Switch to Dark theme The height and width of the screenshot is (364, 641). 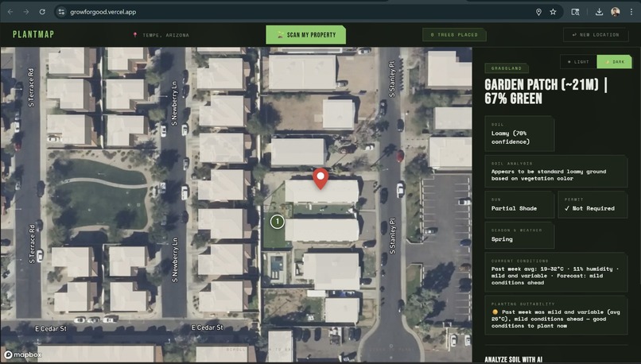coord(615,62)
